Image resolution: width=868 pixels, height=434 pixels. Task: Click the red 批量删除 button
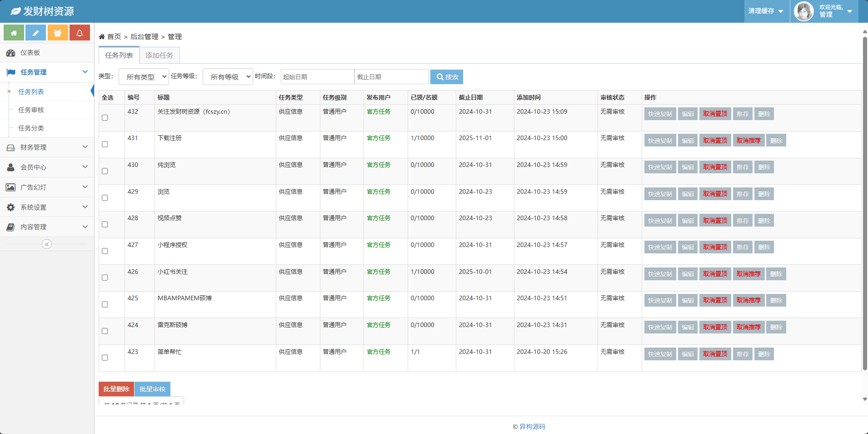coord(116,389)
